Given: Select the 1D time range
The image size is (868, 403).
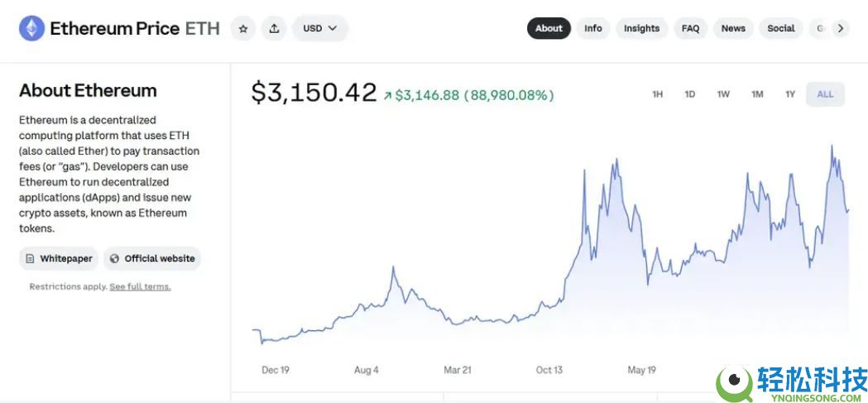Looking at the screenshot, I should tap(690, 94).
